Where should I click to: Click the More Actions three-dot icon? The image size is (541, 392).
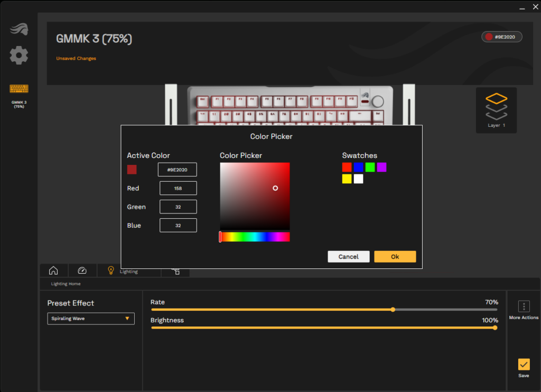[x=524, y=306]
